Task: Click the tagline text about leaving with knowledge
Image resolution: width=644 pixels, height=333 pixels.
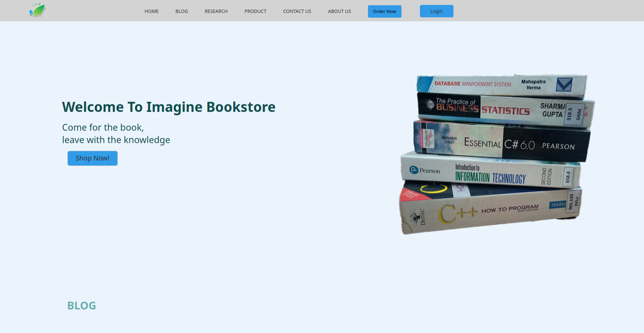Action: point(116,140)
